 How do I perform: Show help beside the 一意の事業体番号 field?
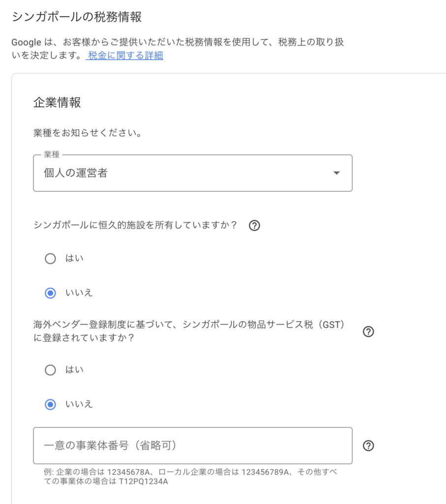(368, 446)
